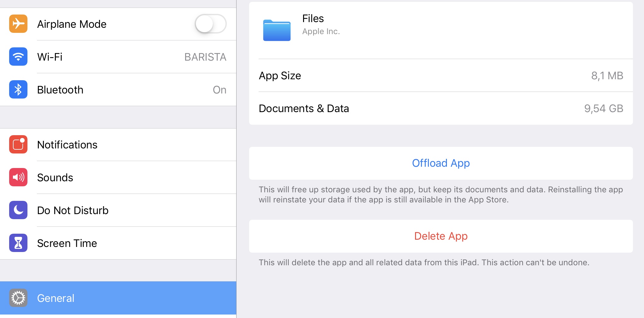Open Screen Time settings
The height and width of the screenshot is (318, 644).
[118, 243]
